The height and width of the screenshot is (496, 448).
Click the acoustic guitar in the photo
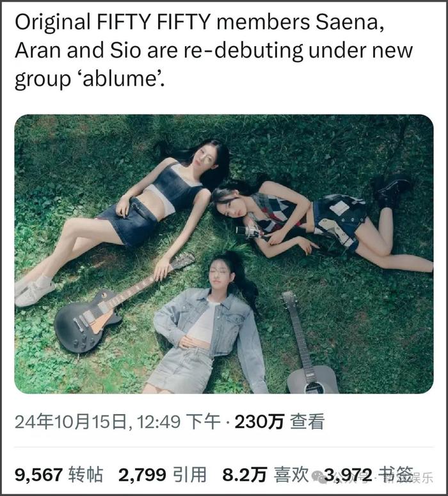(x=309, y=344)
